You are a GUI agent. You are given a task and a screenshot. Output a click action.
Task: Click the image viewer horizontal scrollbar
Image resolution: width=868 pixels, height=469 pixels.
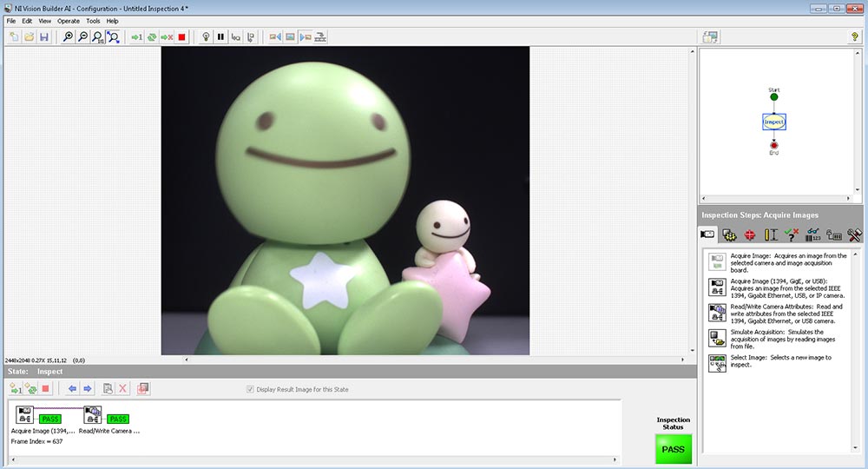coord(435,360)
